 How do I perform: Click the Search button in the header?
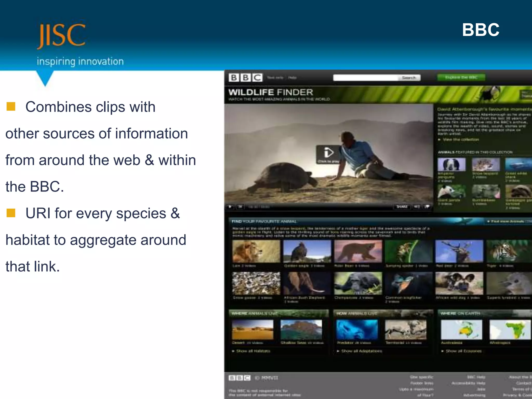pyautogui.click(x=409, y=78)
